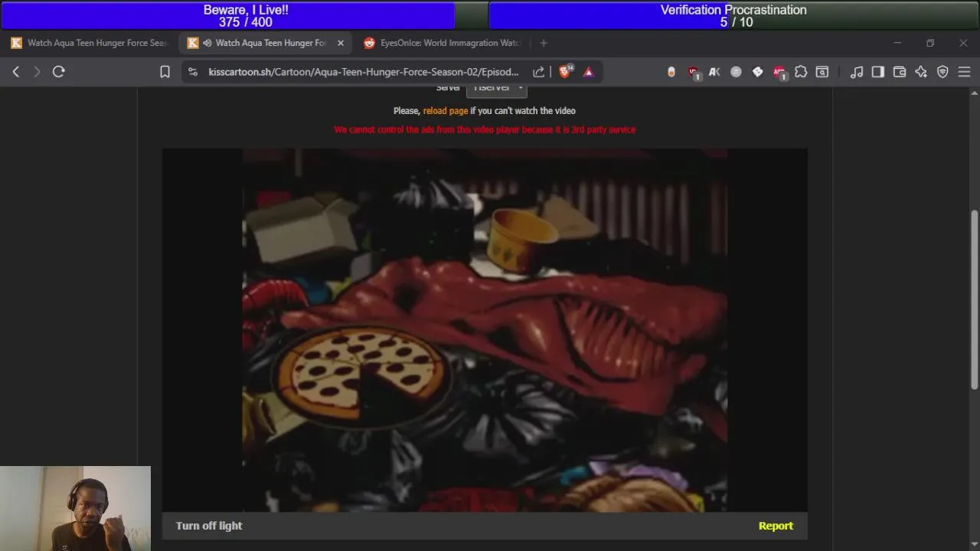This screenshot has height=551, width=980.
Task: Open the media control music note
Action: point(857,72)
